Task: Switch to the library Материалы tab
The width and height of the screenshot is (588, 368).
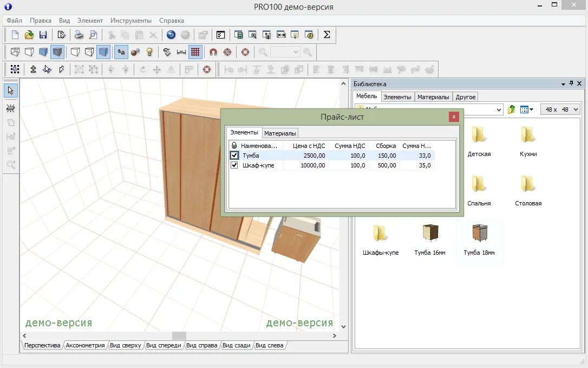Action: coord(433,97)
